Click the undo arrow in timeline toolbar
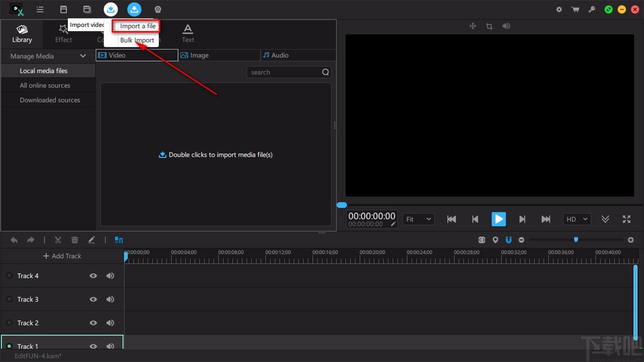 click(x=14, y=240)
